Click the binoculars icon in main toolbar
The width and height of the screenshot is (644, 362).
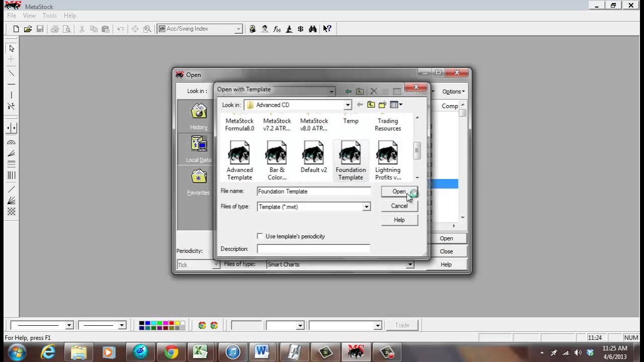point(313,29)
